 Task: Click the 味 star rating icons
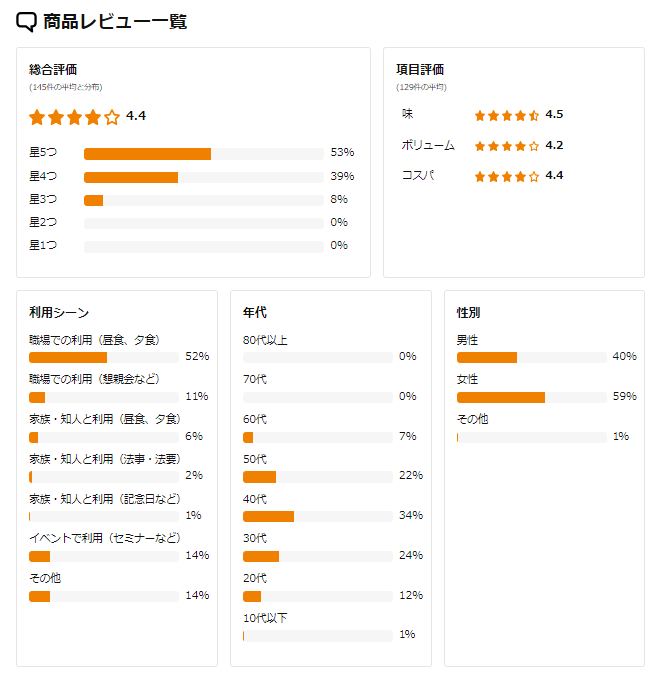pos(506,116)
